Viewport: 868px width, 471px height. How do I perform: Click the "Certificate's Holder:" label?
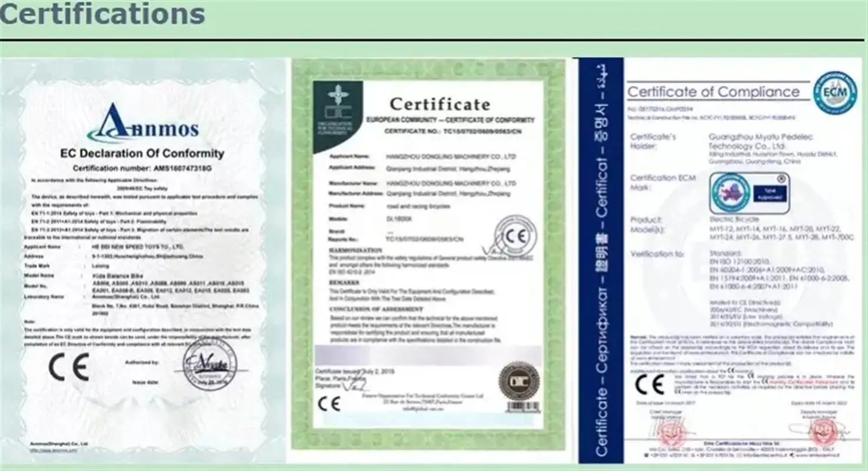(653, 141)
